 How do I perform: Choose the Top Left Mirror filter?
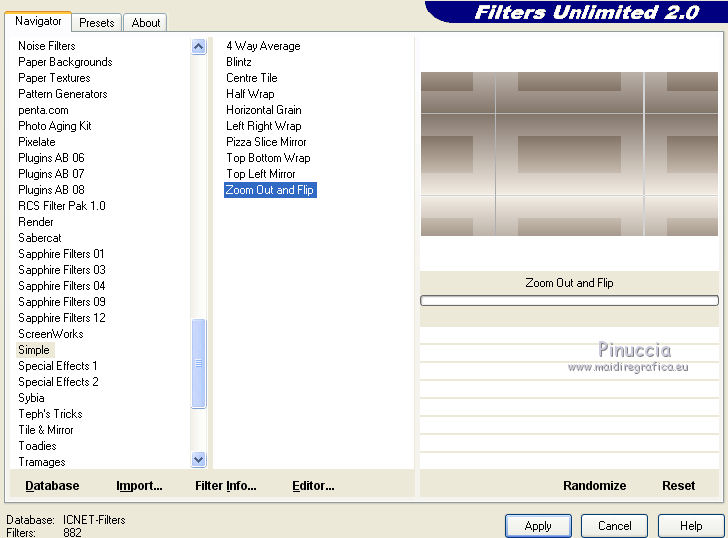point(260,174)
